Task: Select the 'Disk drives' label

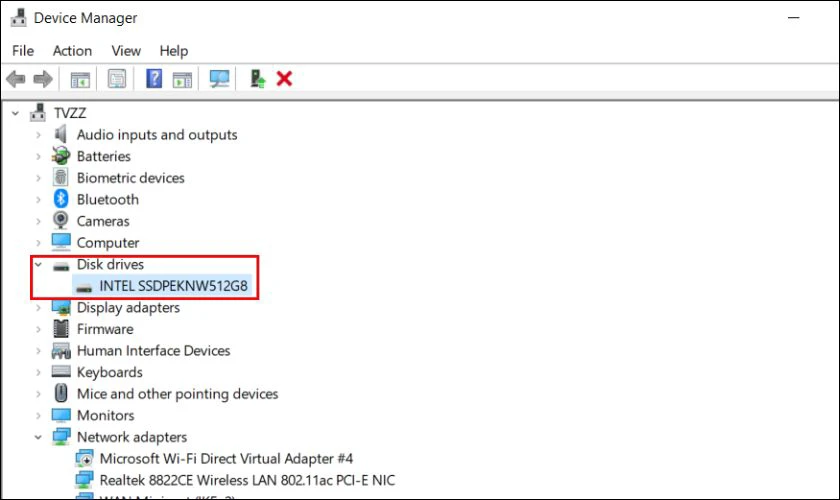Action: (110, 264)
